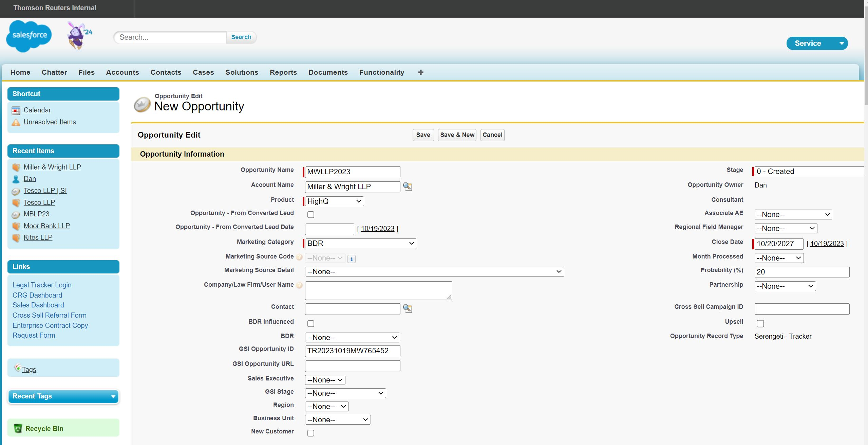Viewport: 868px width, 445px height.
Task: Click the Opportunity Name input field
Action: 353,172
